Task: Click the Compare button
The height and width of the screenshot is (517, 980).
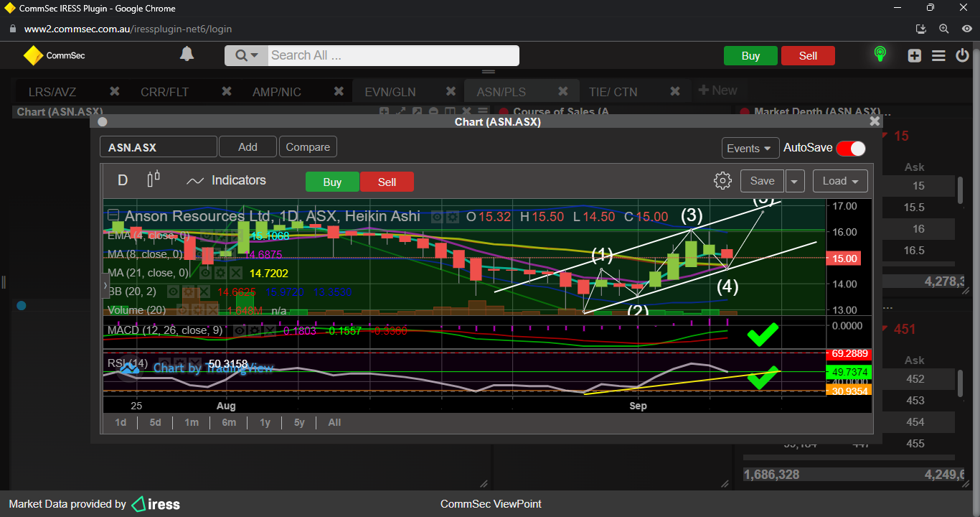Action: pos(308,147)
